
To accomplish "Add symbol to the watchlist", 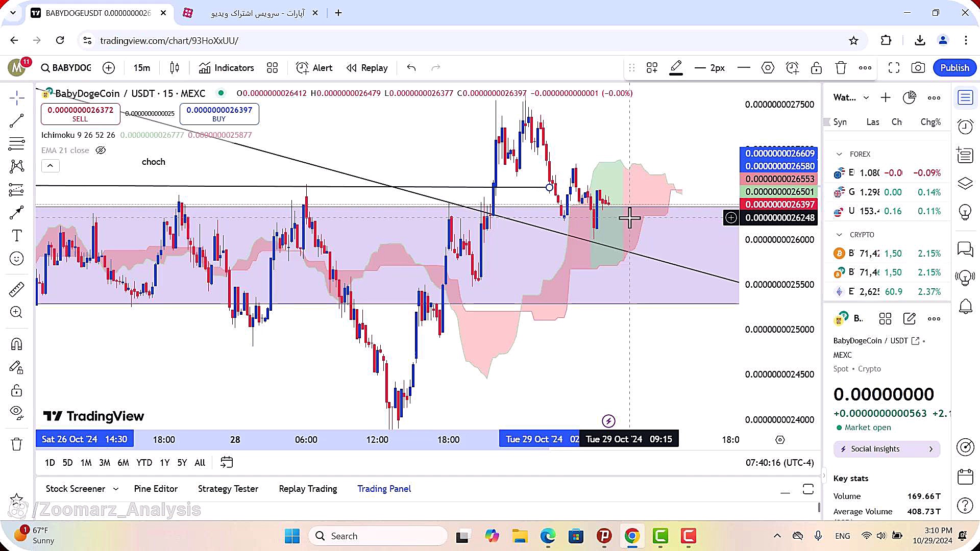I will (886, 97).
